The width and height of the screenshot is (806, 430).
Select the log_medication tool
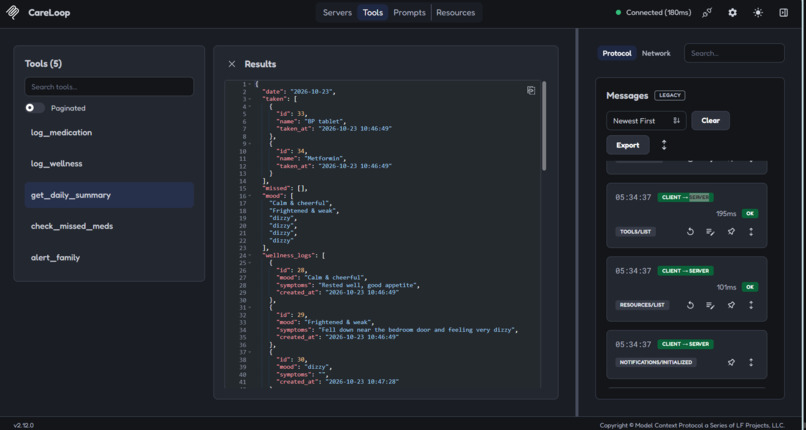[x=109, y=133]
